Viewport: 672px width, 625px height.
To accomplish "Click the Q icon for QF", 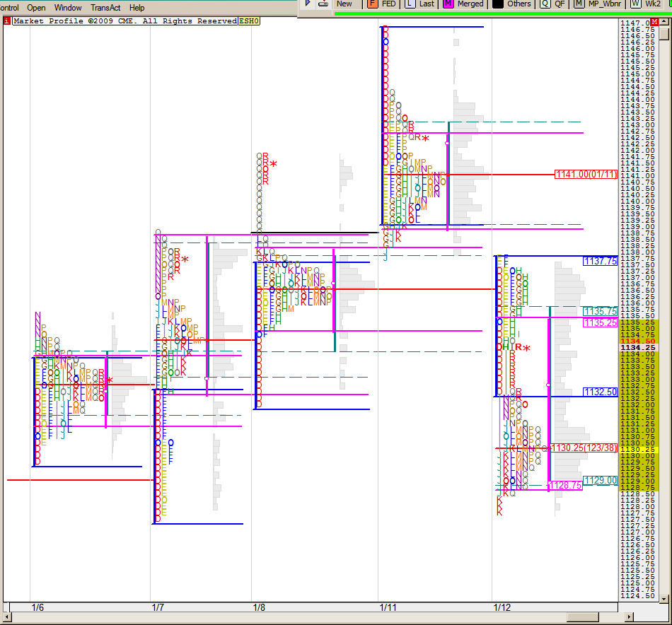I will (x=545, y=4).
